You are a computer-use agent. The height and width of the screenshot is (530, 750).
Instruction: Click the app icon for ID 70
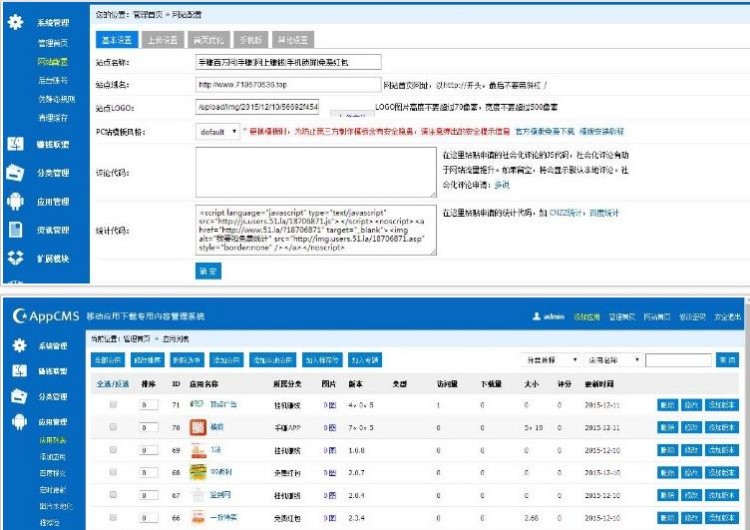point(197,427)
